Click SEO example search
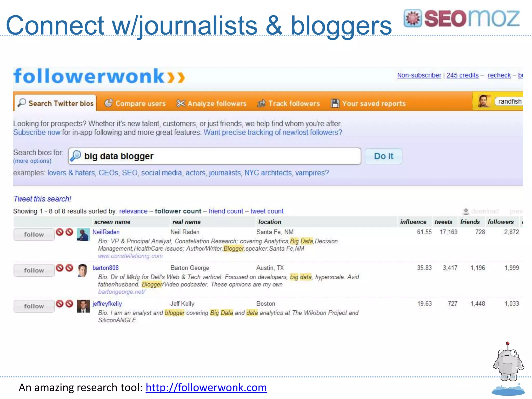The width and height of the screenshot is (532, 399). click(x=130, y=173)
